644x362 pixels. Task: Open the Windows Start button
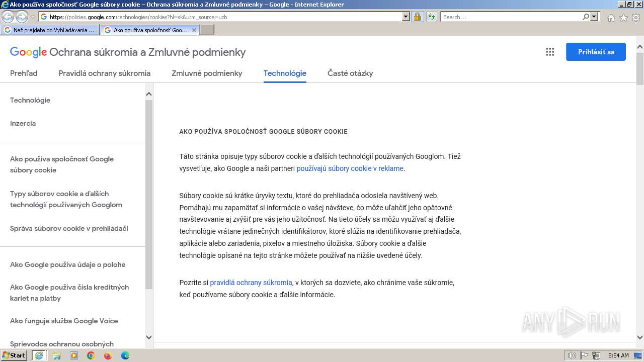[x=14, y=355]
